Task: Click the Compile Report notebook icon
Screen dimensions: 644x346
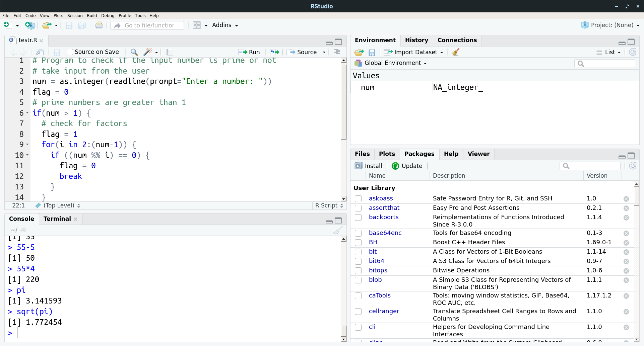Action: (x=170, y=52)
